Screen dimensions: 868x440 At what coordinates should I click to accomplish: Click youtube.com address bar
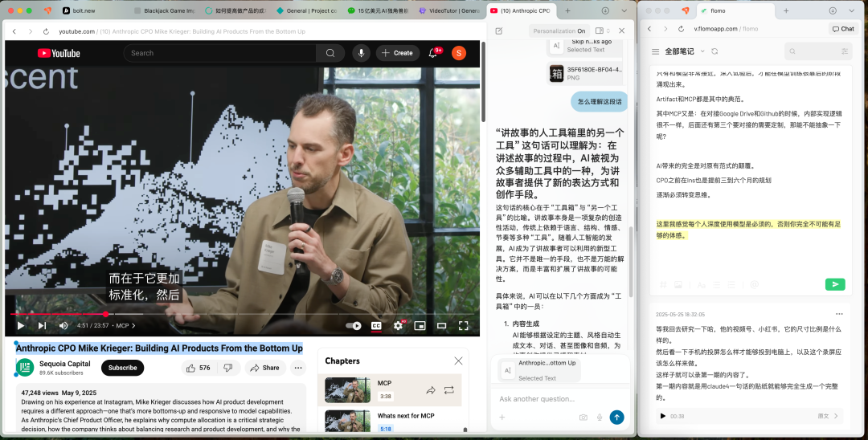pos(182,31)
